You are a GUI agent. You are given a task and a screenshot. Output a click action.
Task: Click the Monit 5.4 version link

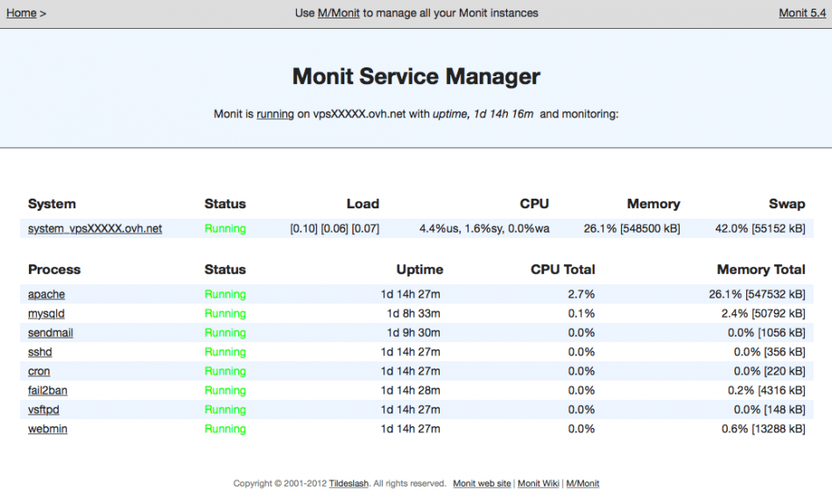coord(801,13)
